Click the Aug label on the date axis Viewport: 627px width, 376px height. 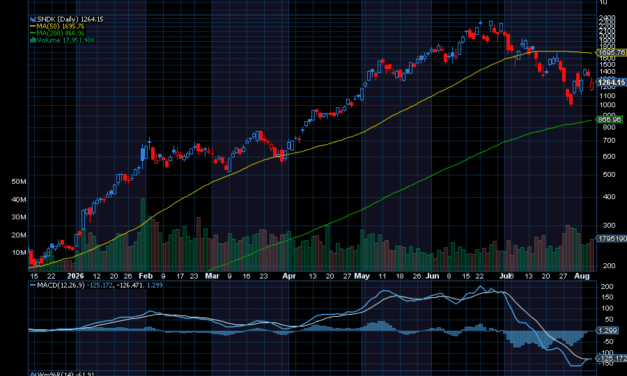coord(582,276)
